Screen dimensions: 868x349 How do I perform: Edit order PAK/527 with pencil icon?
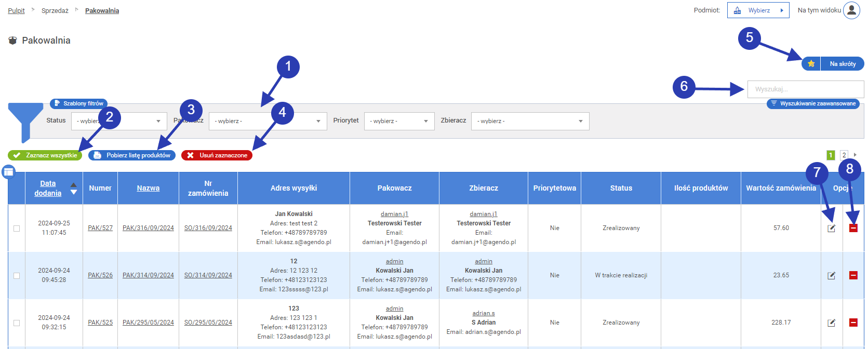831,229
